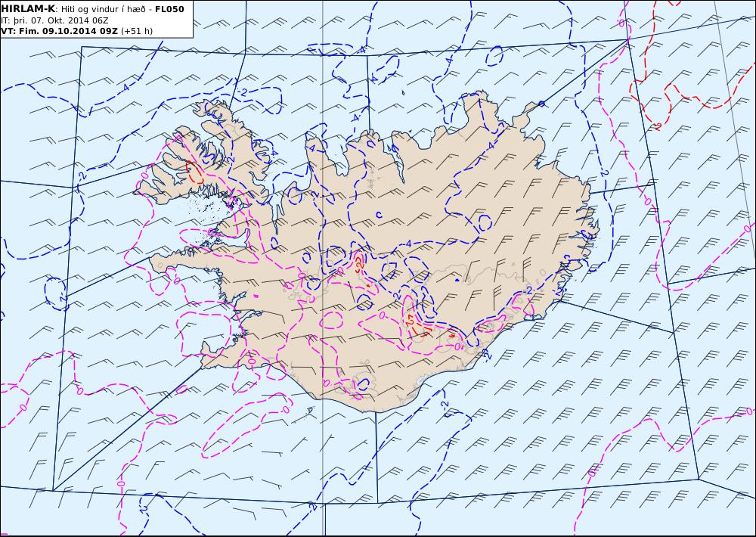The height and width of the screenshot is (537, 756).
Task: Click the FL050 flight level label
Action: (x=169, y=9)
